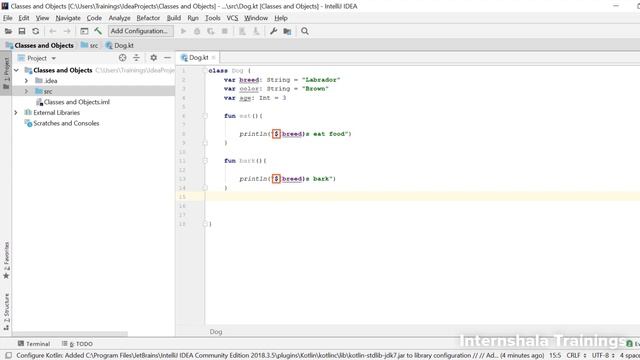Screen dimensions: 640x360
Task: Click the Stop square icon
Action: click(x=224, y=31)
